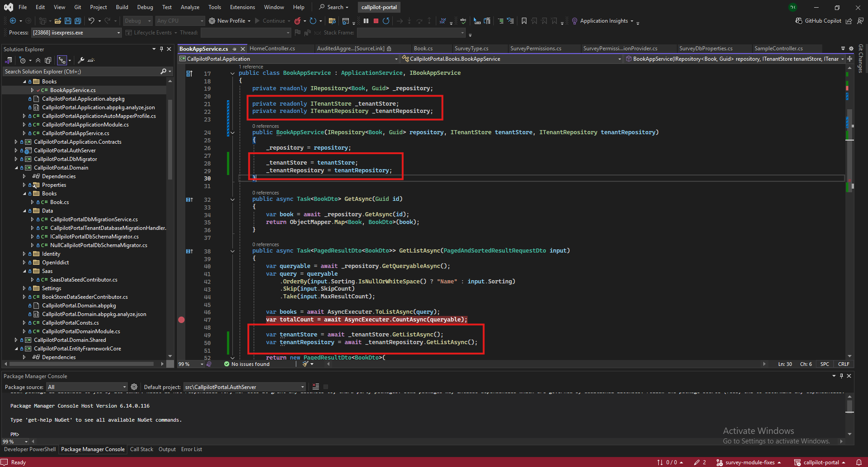This screenshot has width=868, height=467.
Task: Open Solution Explorer properties wrench icon
Action: (x=81, y=60)
